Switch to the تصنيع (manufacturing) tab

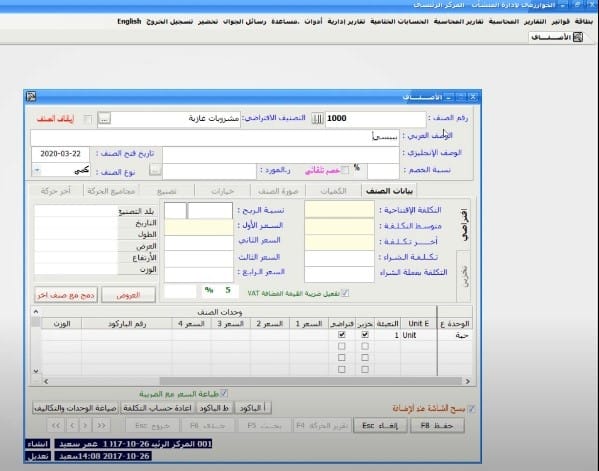(x=167, y=191)
